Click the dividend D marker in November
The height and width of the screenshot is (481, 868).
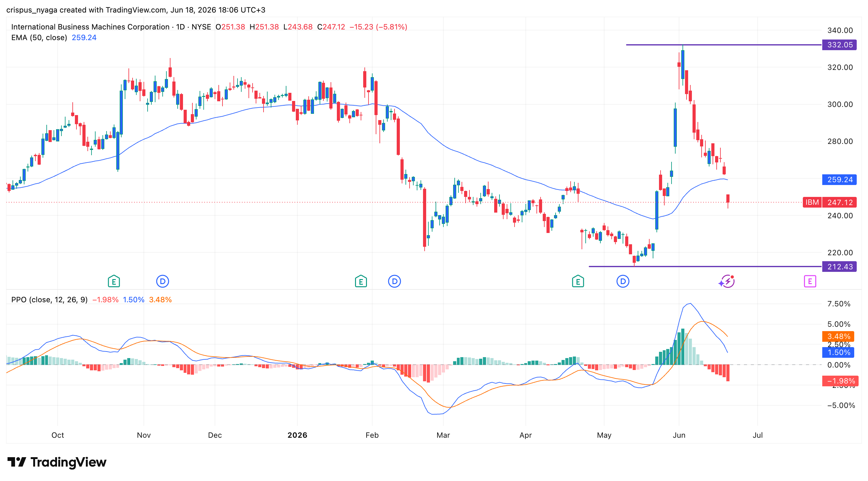(x=162, y=281)
